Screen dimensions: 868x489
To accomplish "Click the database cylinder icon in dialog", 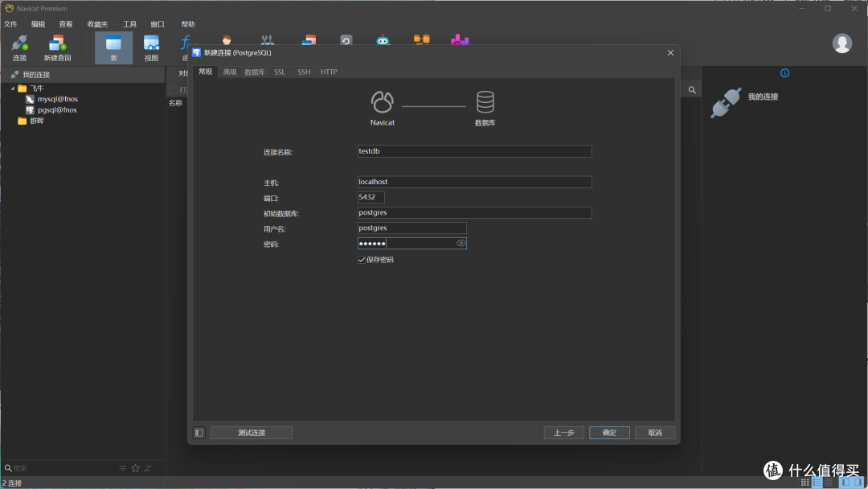I will [485, 102].
